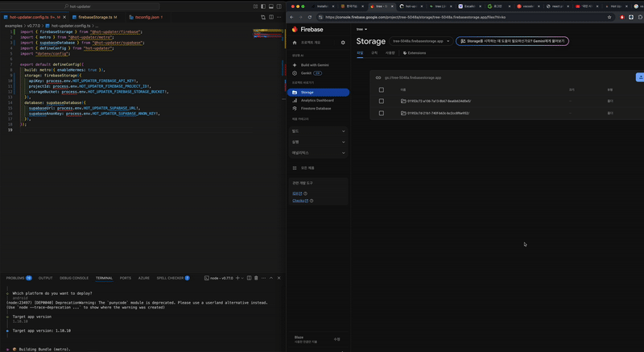Image resolution: width=644 pixels, height=352 pixels.
Task: Maximize the terminal panel with chevron
Action: point(271,278)
